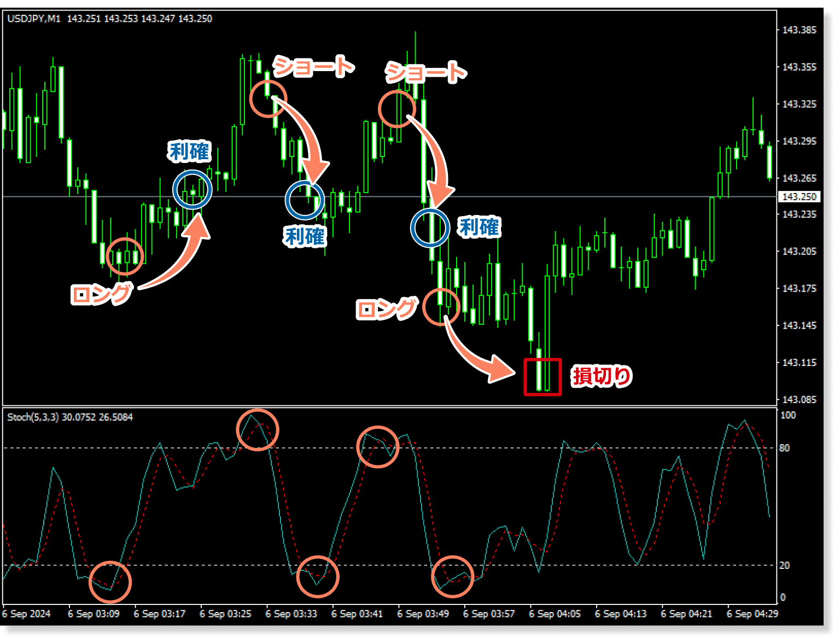Click the 80 level on stochastic scale
840x640 pixels.
click(x=785, y=449)
